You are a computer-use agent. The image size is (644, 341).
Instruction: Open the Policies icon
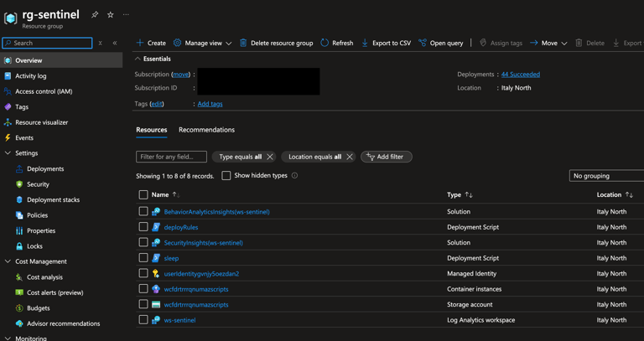pos(19,215)
